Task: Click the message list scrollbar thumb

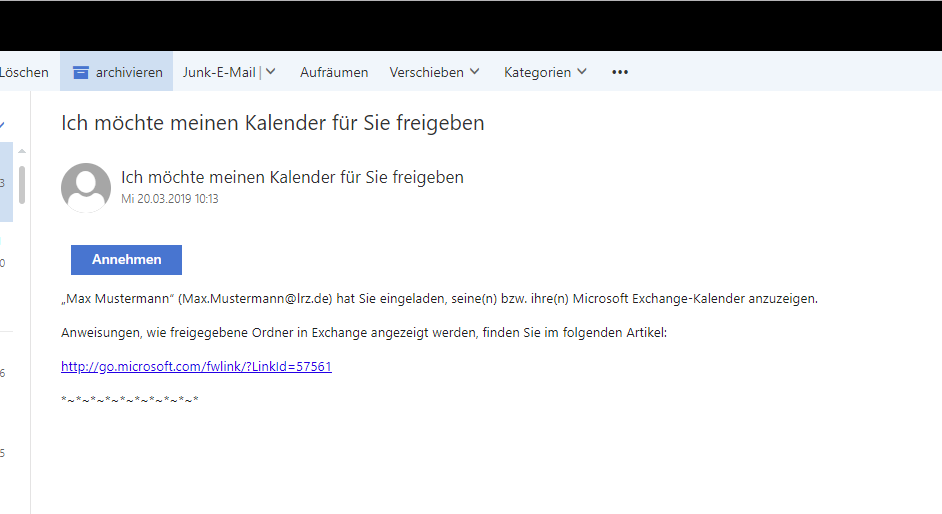Action: point(22,185)
